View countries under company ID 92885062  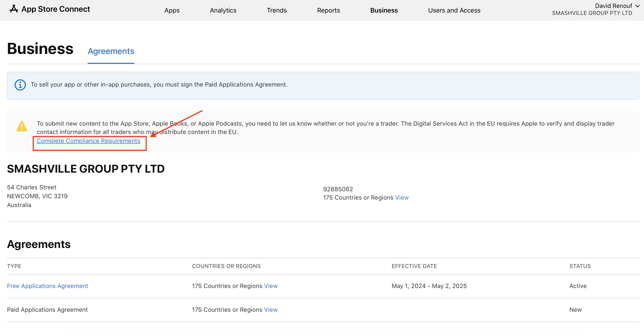click(x=402, y=198)
